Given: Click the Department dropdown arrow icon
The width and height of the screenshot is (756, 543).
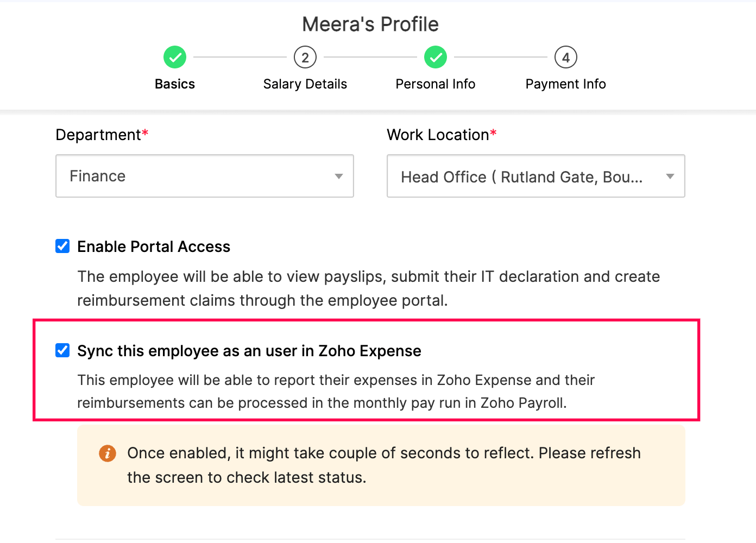Looking at the screenshot, I should pos(338,176).
